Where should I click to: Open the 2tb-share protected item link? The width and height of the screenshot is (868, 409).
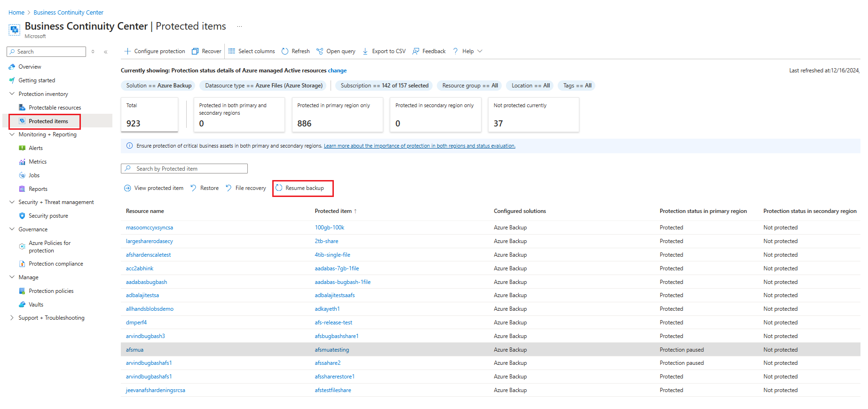coord(326,241)
